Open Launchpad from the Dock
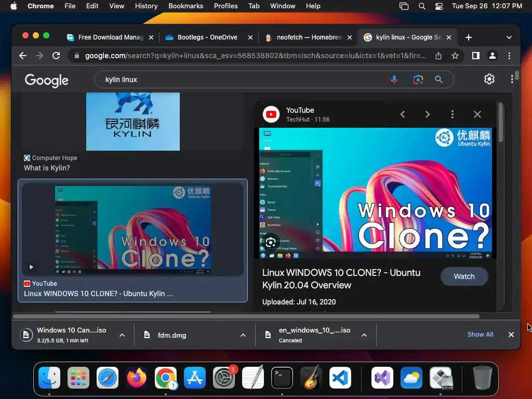532x399 pixels. (x=78, y=378)
